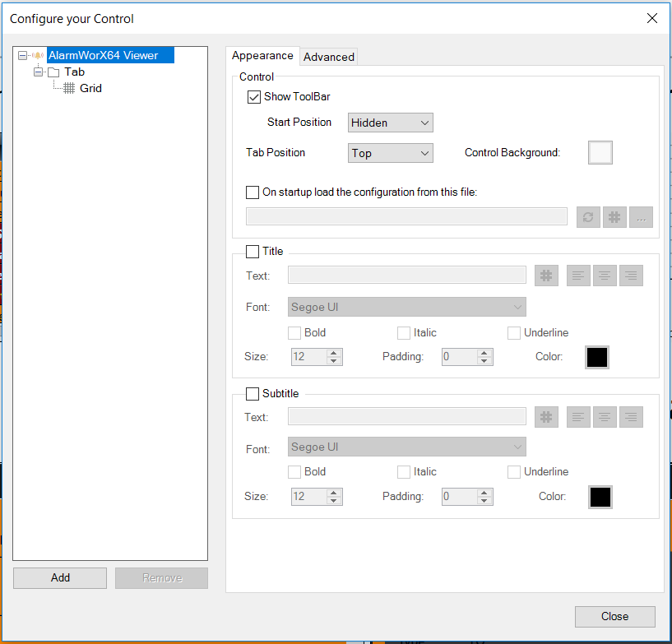Increase Title Size spinner value

pyautogui.click(x=333, y=353)
